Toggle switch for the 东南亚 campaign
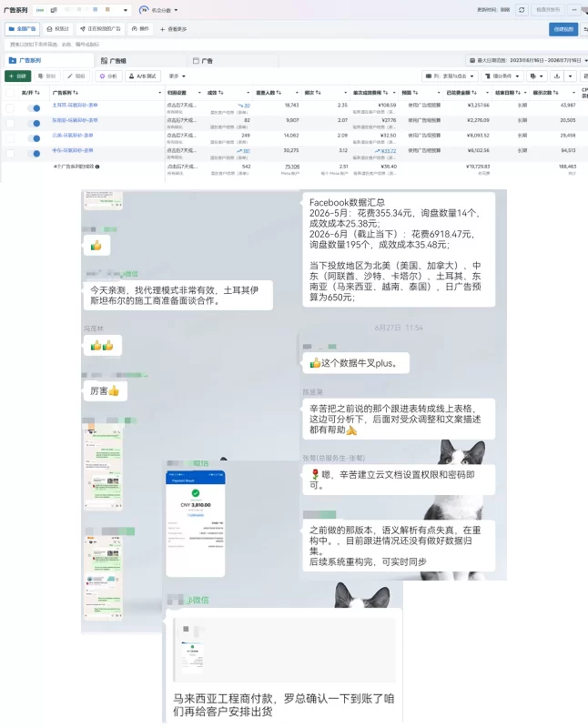The image size is (588, 728). point(34,123)
